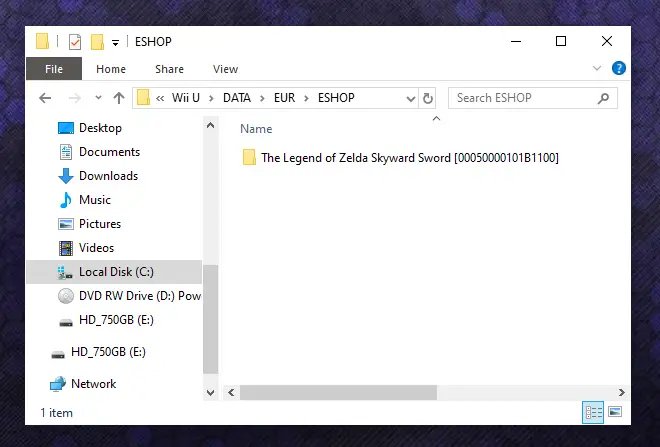
Task: Click file list scroll right arrow
Action: click(x=622, y=393)
